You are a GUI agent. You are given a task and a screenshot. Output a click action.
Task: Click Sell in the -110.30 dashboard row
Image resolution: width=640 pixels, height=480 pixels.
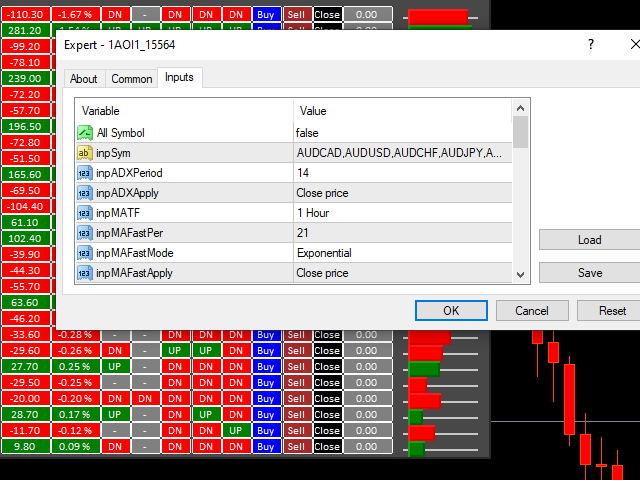296,15
